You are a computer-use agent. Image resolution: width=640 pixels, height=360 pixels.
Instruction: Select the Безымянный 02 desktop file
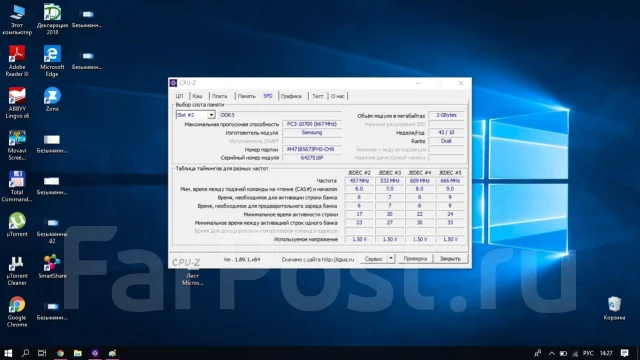point(52,231)
